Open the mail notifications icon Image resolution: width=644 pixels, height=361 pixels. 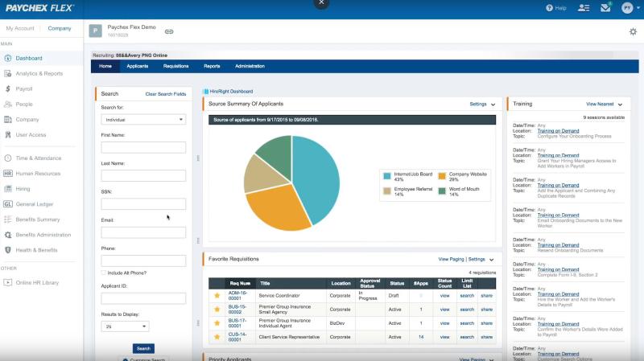605,7
